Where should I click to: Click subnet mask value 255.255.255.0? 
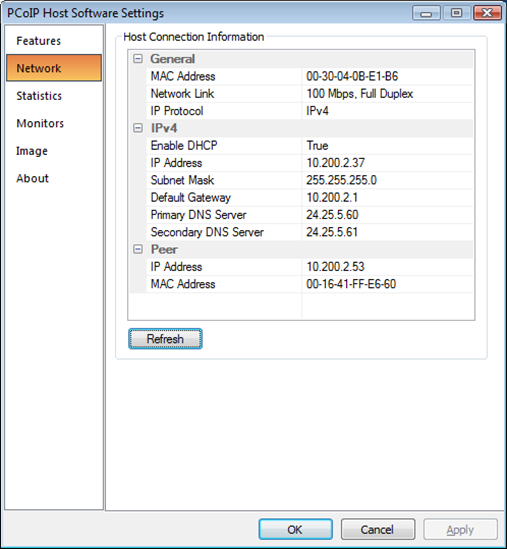tap(341, 180)
